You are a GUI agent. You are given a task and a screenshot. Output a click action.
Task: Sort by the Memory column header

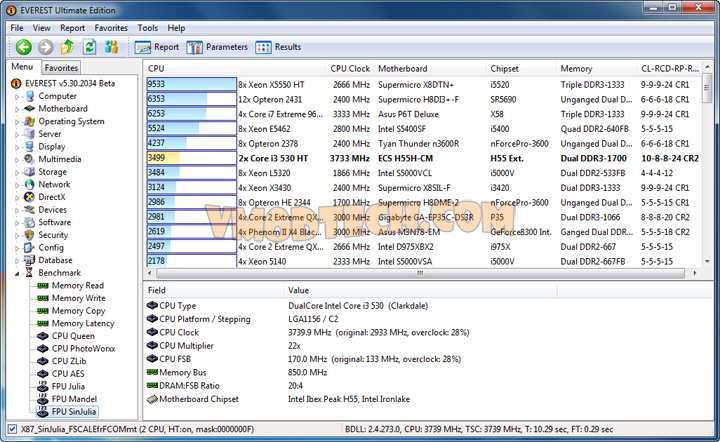[596, 68]
